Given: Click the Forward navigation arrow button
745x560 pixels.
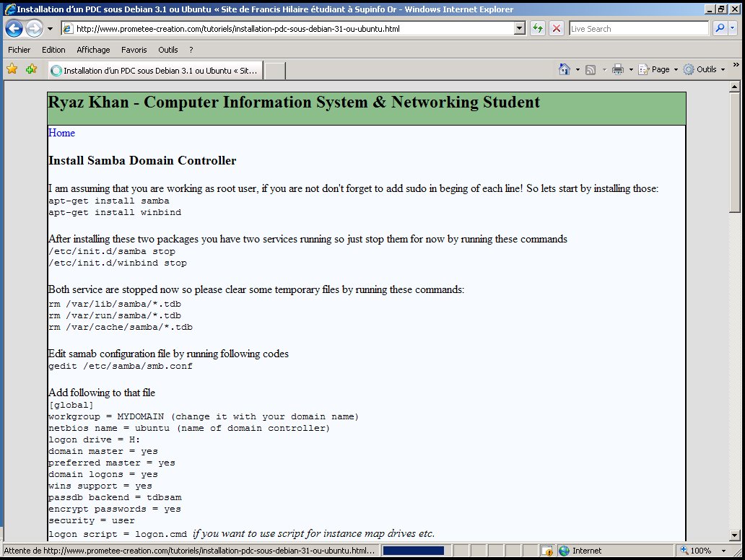Looking at the screenshot, I should pyautogui.click(x=34, y=28).
